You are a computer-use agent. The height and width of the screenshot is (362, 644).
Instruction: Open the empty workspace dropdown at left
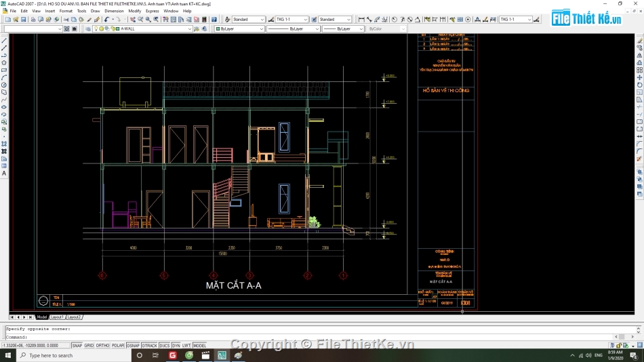click(60, 28)
